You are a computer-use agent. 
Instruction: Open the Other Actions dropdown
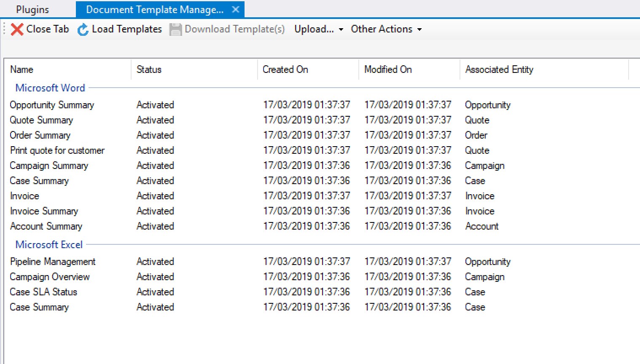click(385, 29)
